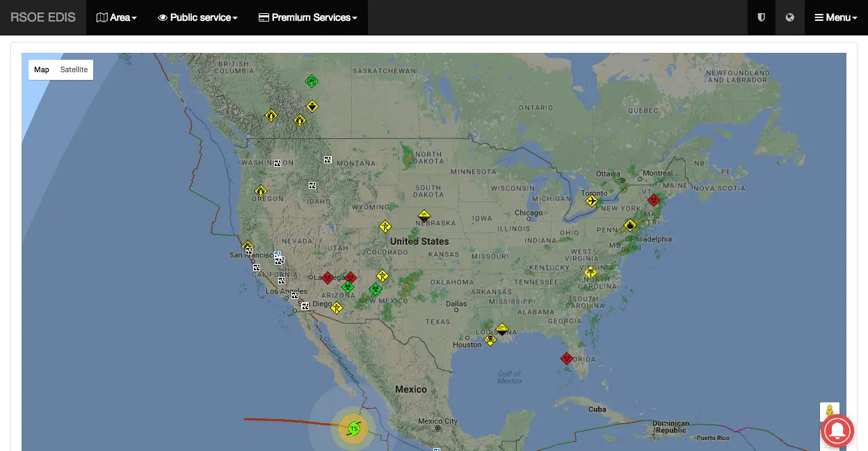Open the fire marker near Philadelphia

[x=629, y=225]
